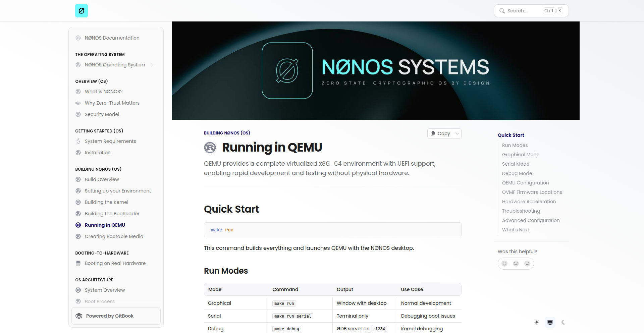644x333 pixels.
Task: Click the gear emblem next to Security Model
Action: click(78, 114)
